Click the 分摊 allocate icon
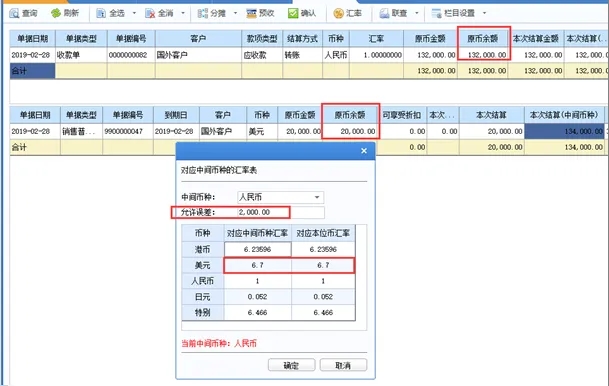Image resolution: width=609 pixels, height=386 pixels. (x=202, y=14)
